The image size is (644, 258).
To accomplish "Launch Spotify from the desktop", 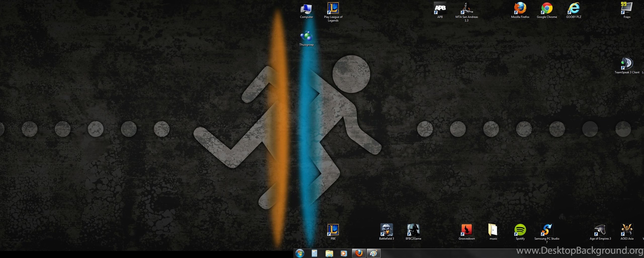I will coord(520,232).
